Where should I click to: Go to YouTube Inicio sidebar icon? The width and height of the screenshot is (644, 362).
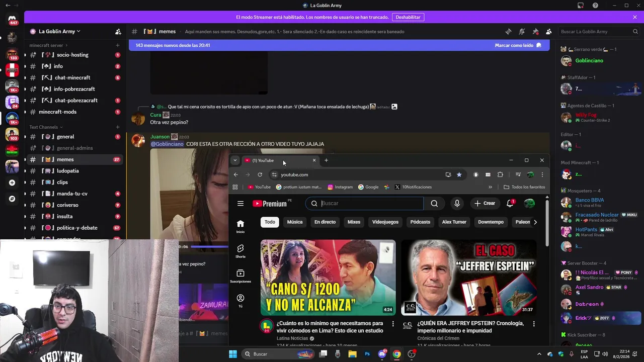[x=240, y=226]
